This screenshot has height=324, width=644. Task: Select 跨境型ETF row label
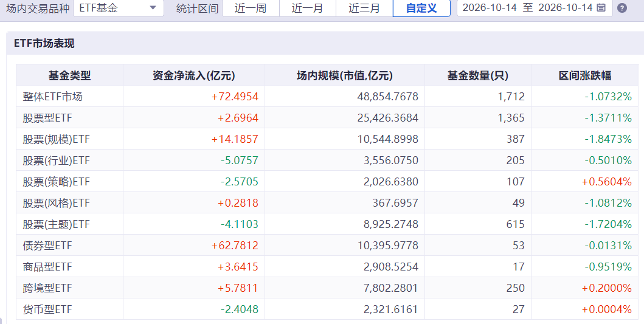[47, 288]
